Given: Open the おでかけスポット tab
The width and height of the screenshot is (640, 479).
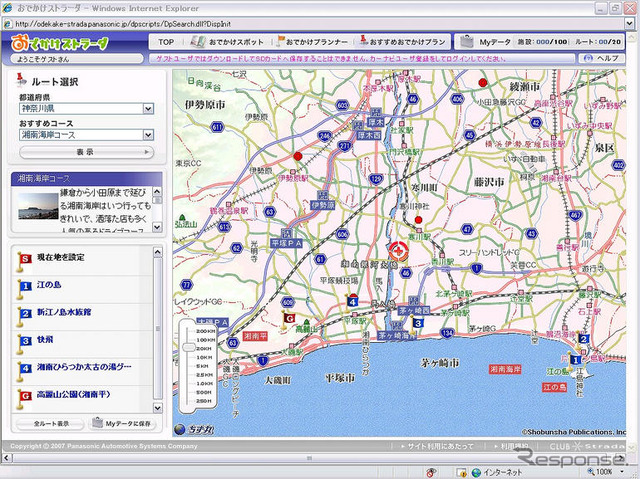Looking at the screenshot, I should click(x=228, y=42).
